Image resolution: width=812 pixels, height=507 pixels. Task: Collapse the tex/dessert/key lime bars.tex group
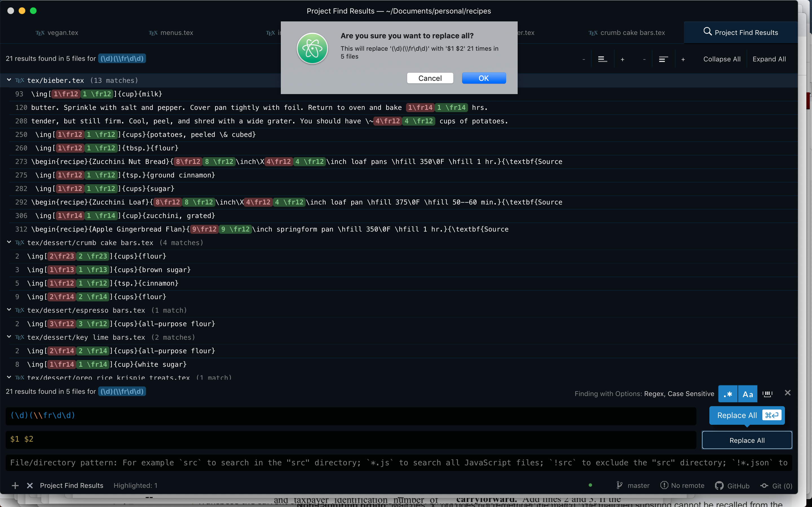coord(9,337)
